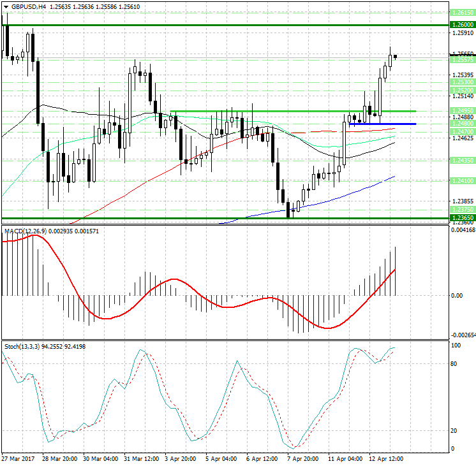Click the 1.24800 price level tag
Image resolution: width=476 pixels, height=466 pixels.
(462, 124)
